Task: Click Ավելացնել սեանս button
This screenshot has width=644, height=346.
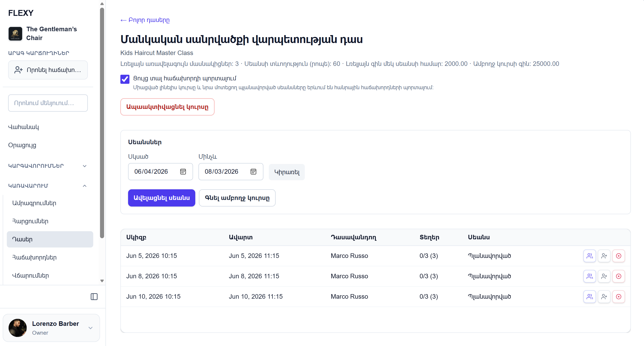Action: 162,198
